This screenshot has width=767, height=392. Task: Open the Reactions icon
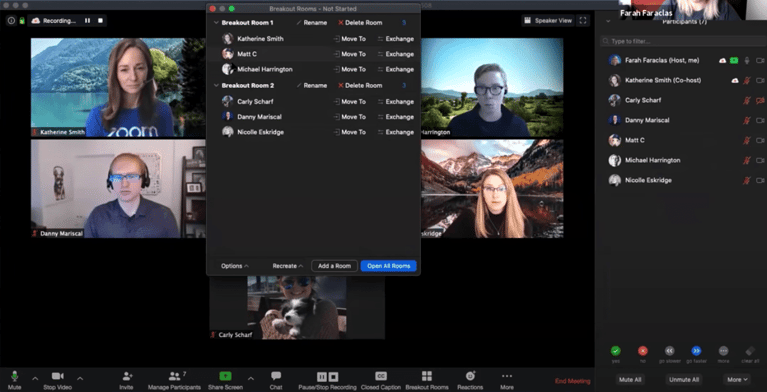[470, 376]
